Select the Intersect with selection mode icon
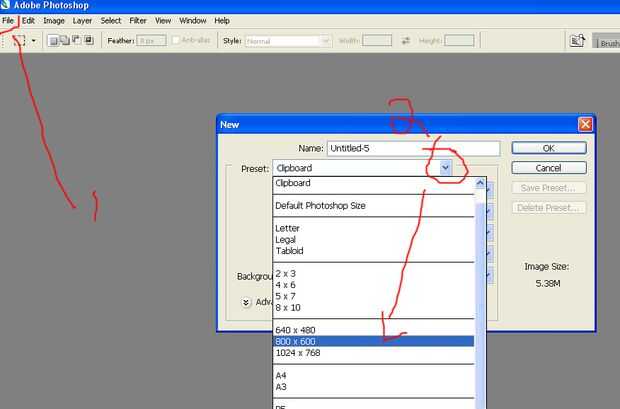Screen dimensions: 620x409 tap(89, 40)
